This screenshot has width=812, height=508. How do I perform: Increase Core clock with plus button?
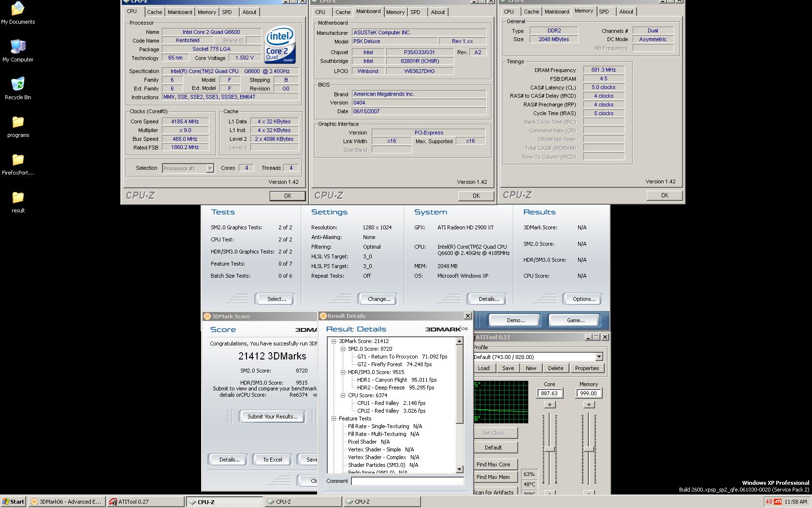550,404
